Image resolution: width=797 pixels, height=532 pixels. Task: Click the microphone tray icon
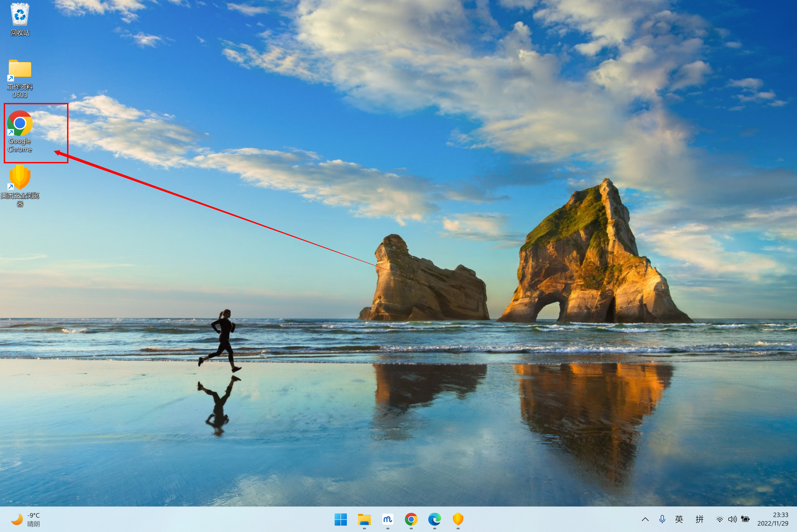662,519
